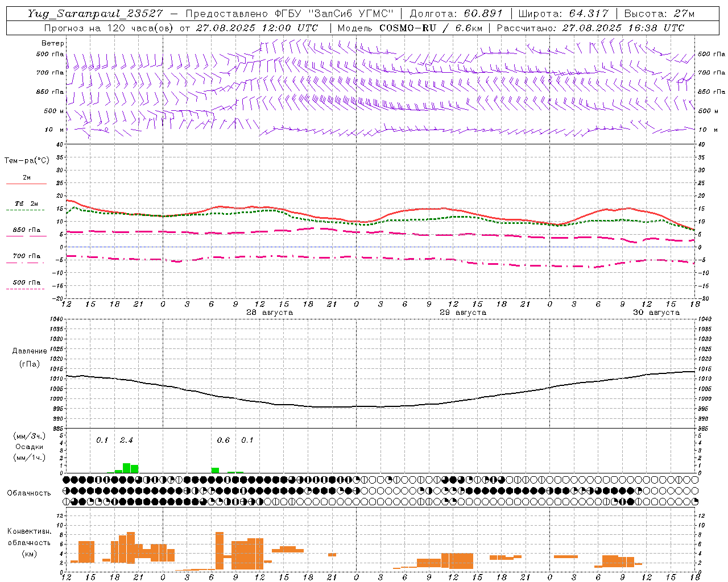Click the 30 августа date label
The image size is (728, 582).
pyautogui.click(x=656, y=313)
